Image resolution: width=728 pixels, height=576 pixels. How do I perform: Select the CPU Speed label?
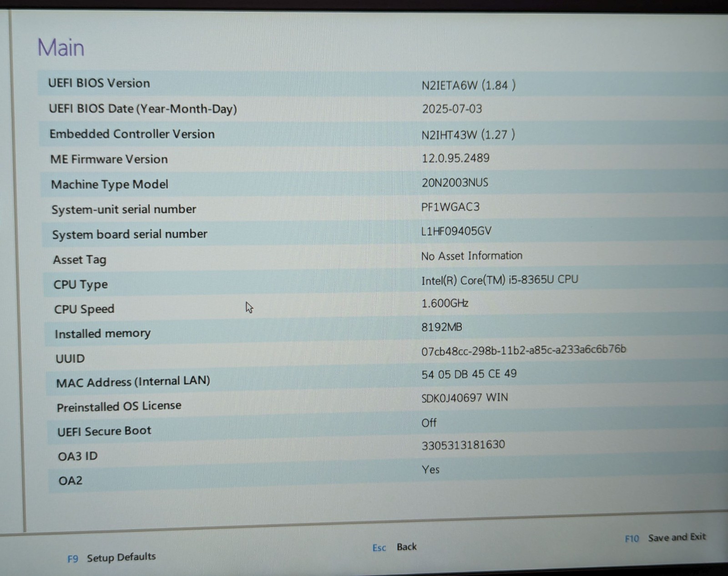[84, 309]
